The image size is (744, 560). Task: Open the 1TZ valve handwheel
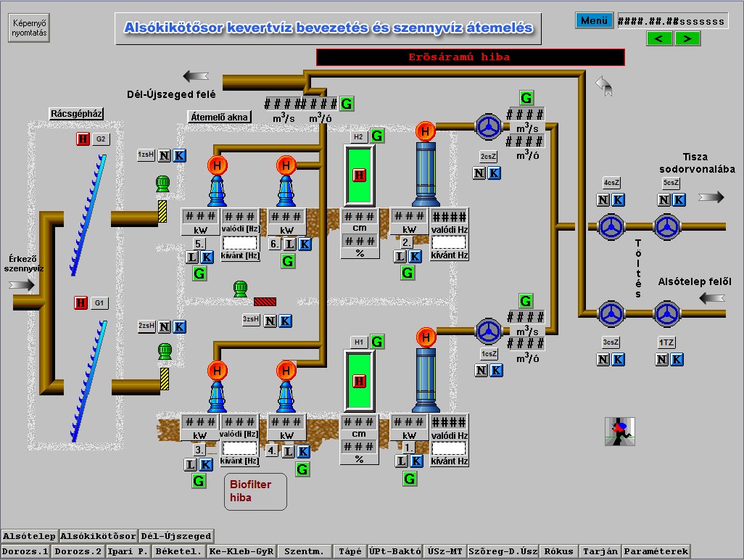(668, 313)
